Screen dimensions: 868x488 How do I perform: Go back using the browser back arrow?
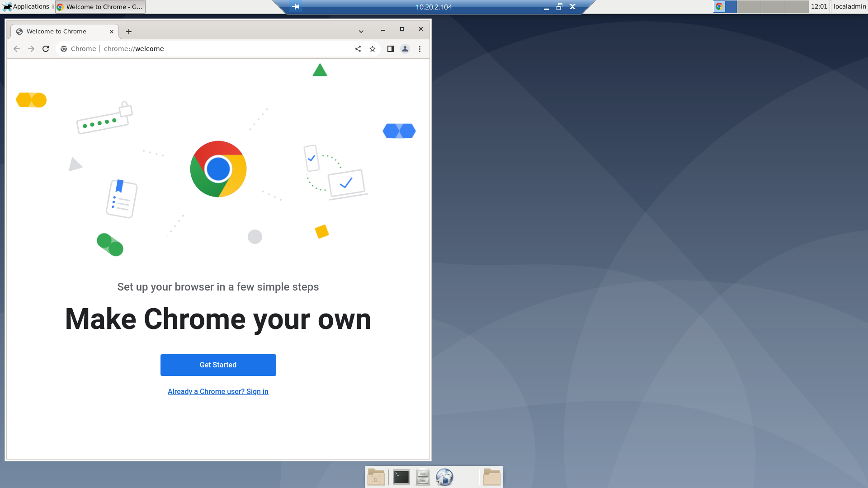[17, 49]
